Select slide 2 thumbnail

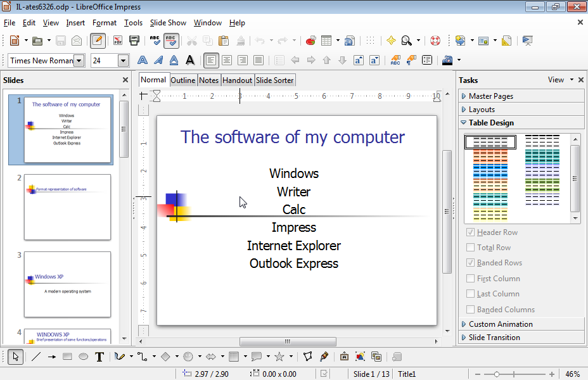pos(68,207)
